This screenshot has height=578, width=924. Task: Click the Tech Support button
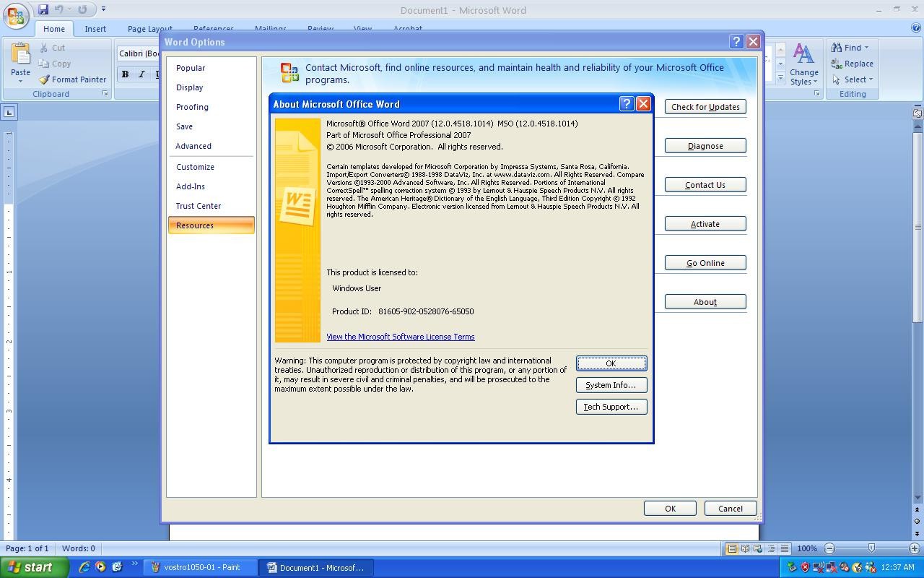(x=611, y=407)
